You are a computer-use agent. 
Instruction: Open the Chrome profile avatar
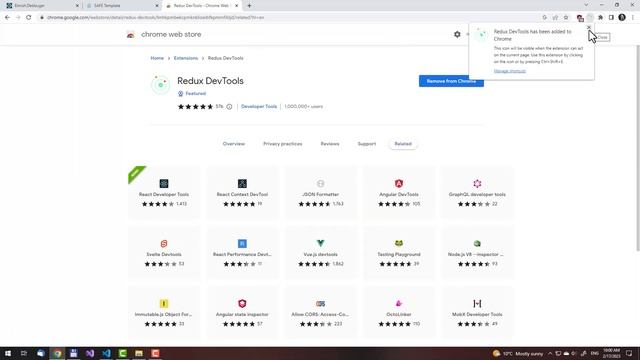(622, 18)
